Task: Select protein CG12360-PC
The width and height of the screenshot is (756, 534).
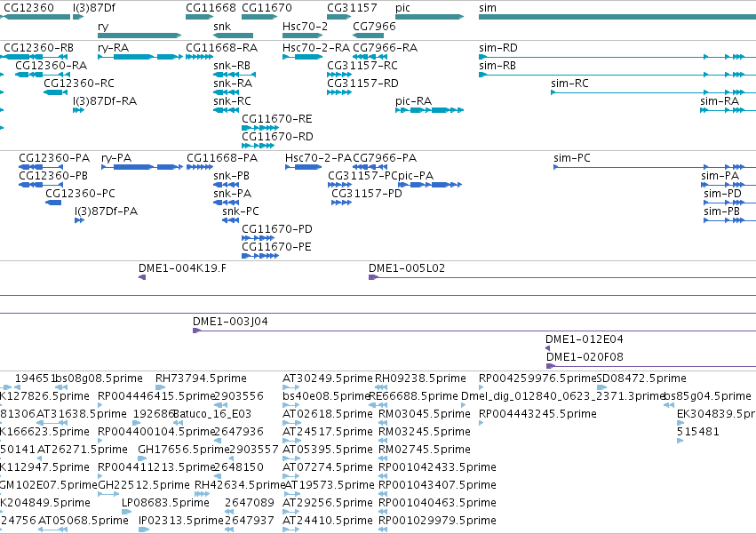Action: point(80,194)
